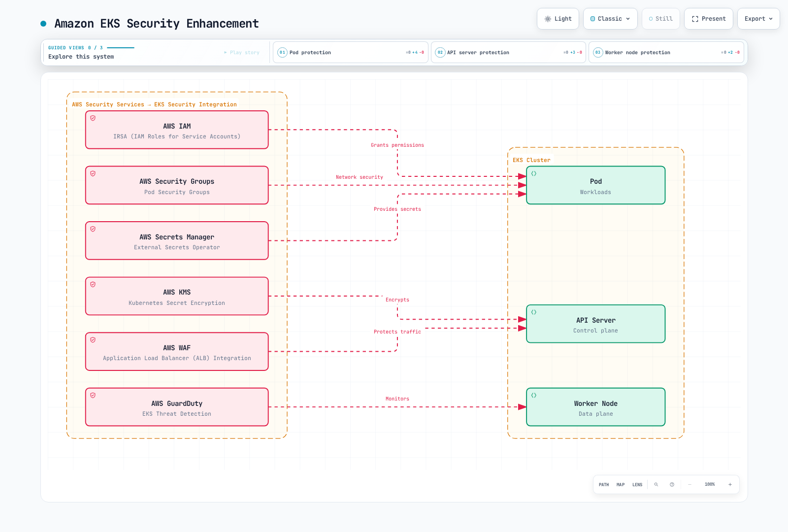Select the Worker Node Data plane node

pyautogui.click(x=596, y=407)
